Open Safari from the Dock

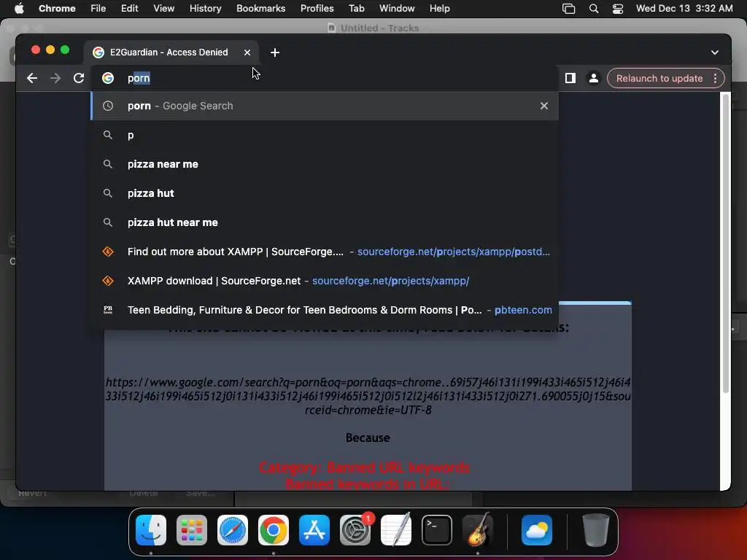(233, 530)
